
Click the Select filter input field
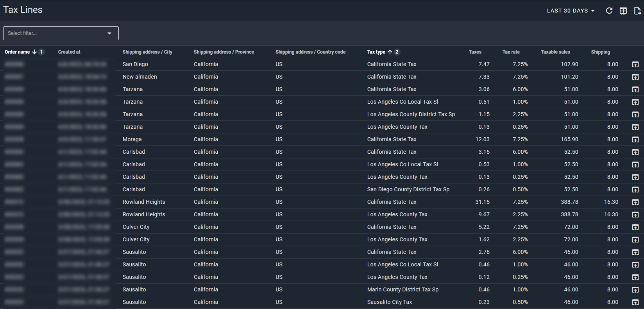(x=55, y=33)
